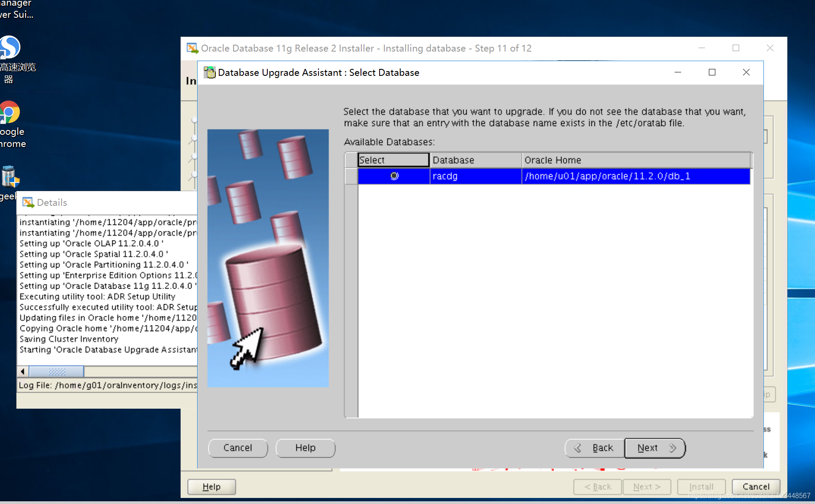Click the Details horizontal scrollbar thumb
Screen dimensions: 815x504
click(57, 371)
